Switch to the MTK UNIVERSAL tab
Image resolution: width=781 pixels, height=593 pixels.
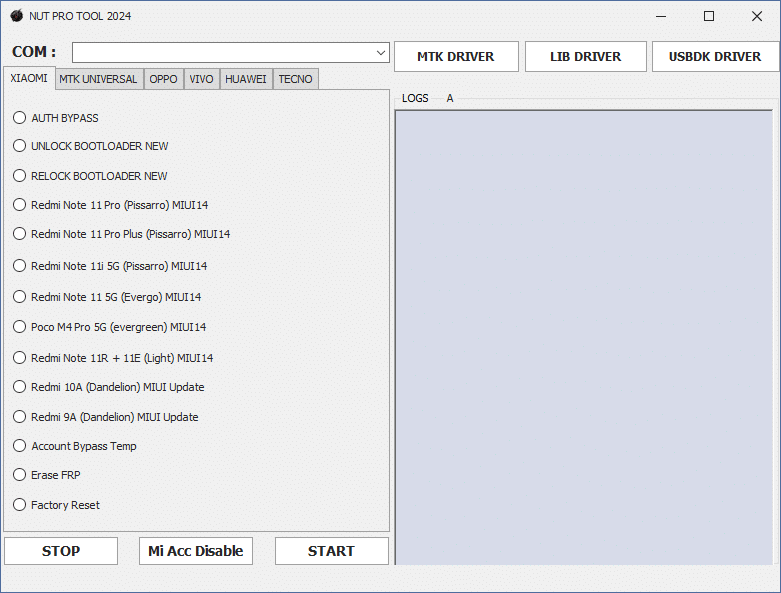click(x=98, y=79)
